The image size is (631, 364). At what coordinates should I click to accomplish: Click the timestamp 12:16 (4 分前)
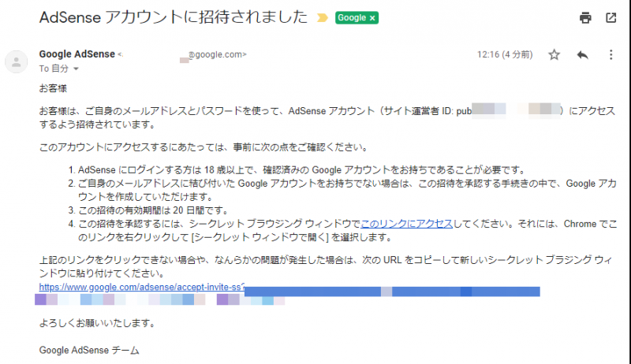[505, 54]
